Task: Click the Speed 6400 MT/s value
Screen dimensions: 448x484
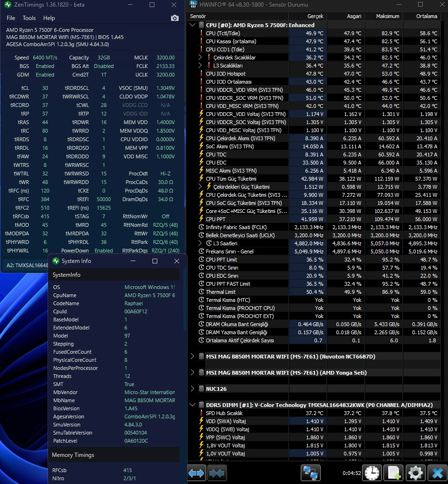Action: point(45,58)
